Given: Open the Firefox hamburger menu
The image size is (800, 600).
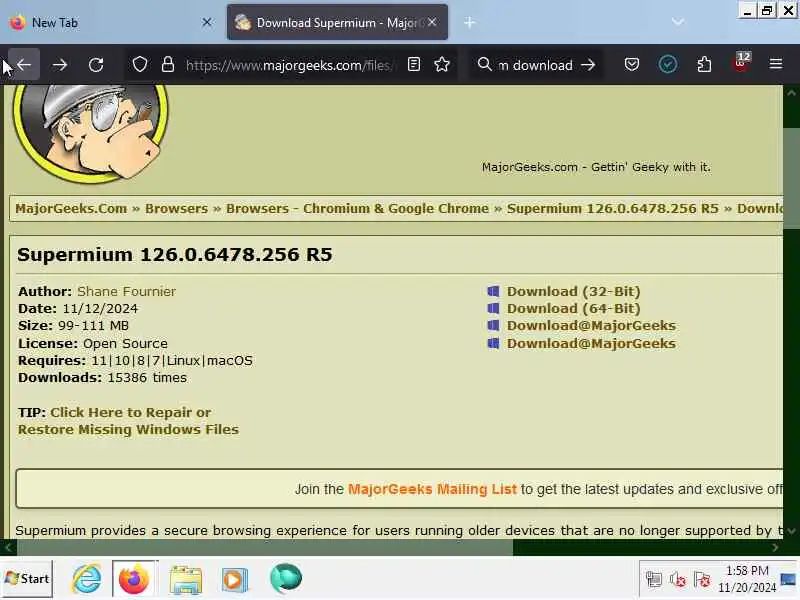Looking at the screenshot, I should tap(776, 64).
